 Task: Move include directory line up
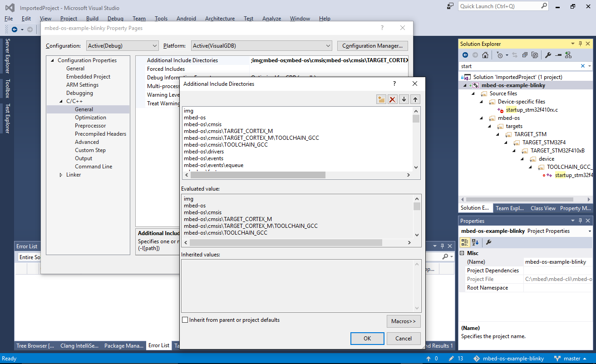pos(415,99)
